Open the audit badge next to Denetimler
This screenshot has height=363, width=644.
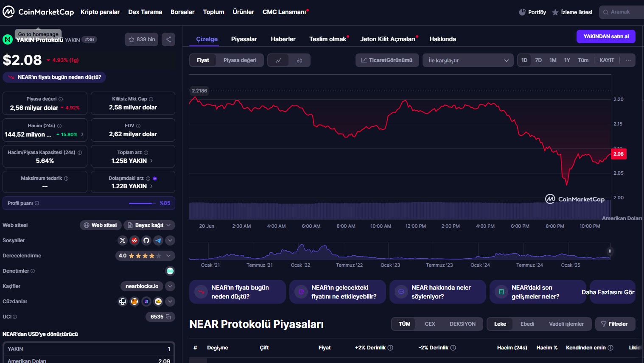170,271
